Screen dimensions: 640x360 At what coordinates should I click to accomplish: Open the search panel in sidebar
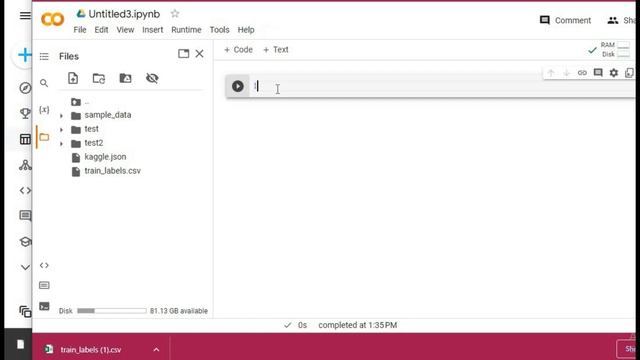(x=44, y=83)
